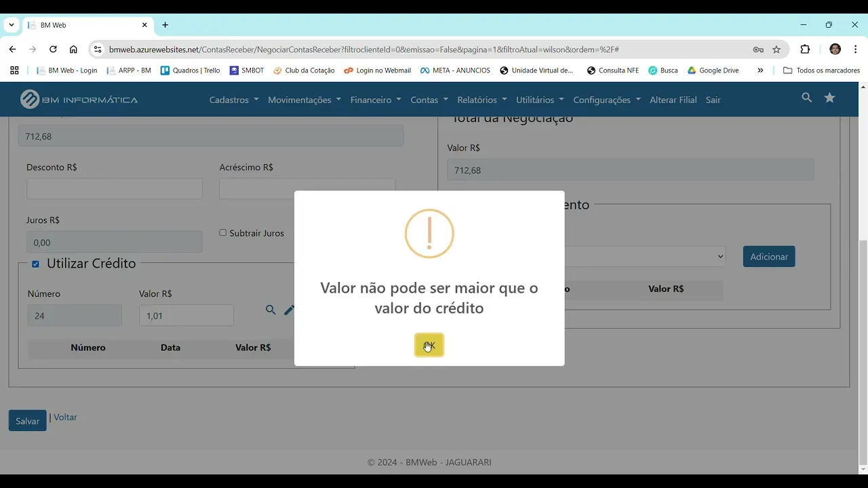Image resolution: width=868 pixels, height=488 pixels.
Task: Open SMBOT bookmark
Action: 247,70
